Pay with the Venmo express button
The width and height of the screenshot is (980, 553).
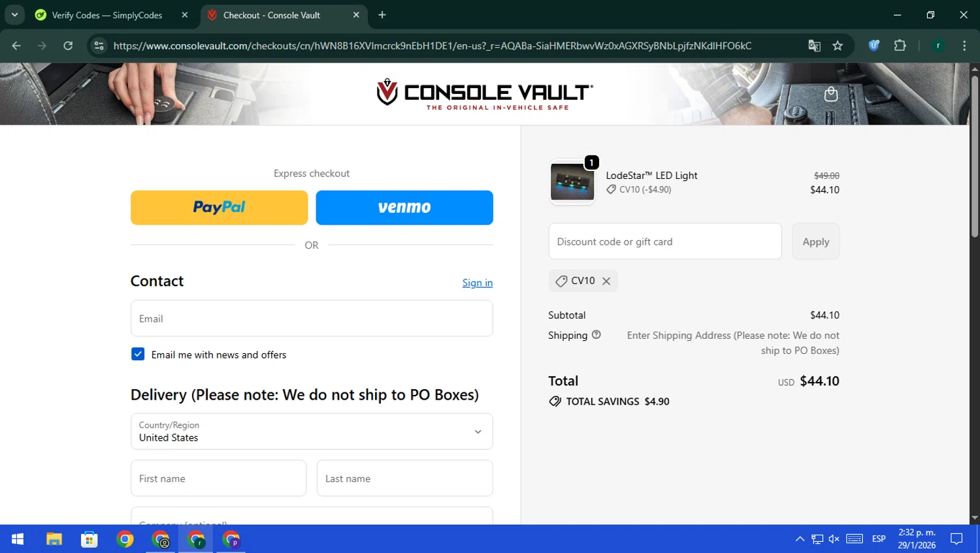tap(404, 208)
